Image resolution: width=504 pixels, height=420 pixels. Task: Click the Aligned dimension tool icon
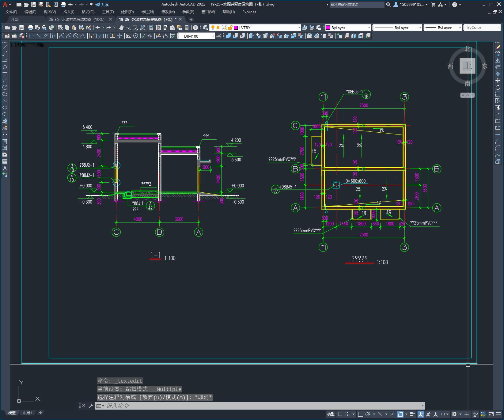[39, 36]
